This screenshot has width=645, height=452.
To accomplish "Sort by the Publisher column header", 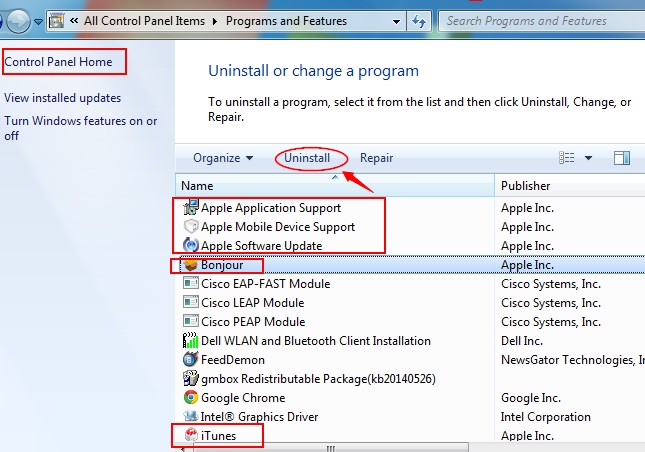I will point(570,185).
